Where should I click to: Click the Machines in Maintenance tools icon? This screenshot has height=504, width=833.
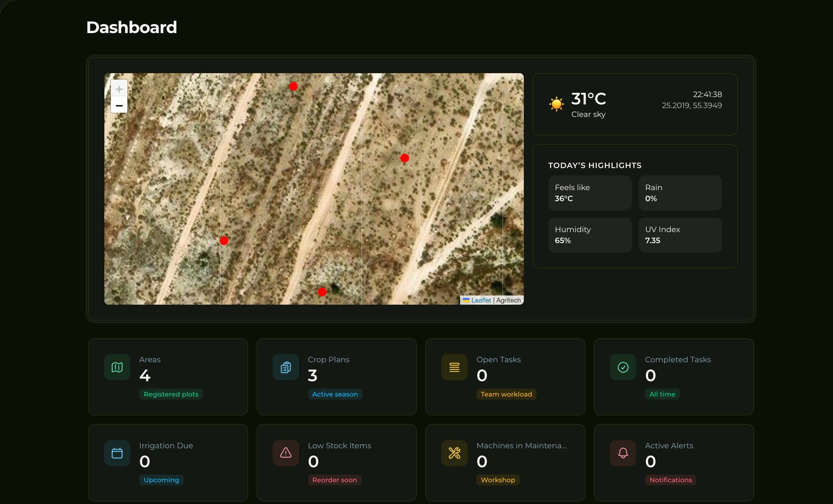click(x=454, y=453)
